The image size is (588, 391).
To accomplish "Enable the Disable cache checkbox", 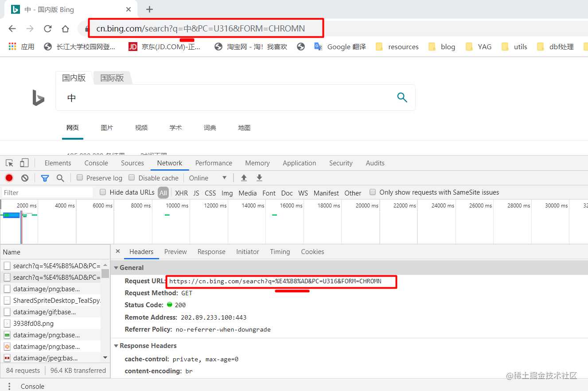I will point(132,177).
